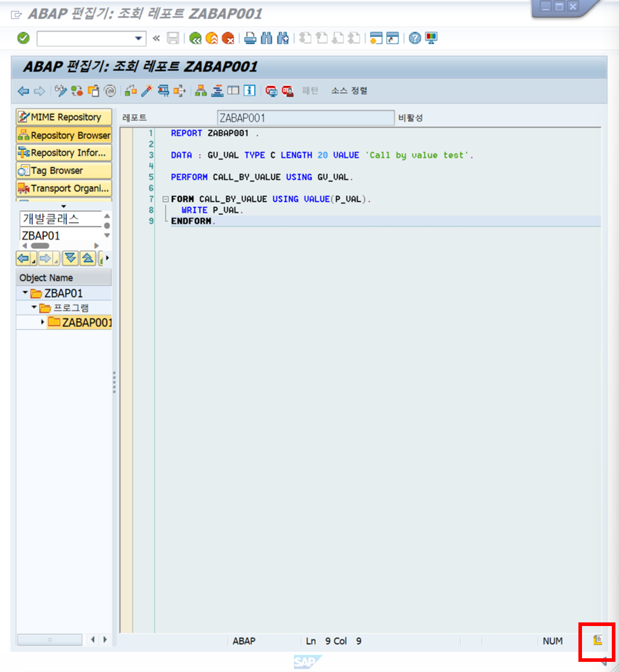This screenshot has width=619, height=672.
Task: Navigate back with blue left arrow
Action: tap(23, 91)
